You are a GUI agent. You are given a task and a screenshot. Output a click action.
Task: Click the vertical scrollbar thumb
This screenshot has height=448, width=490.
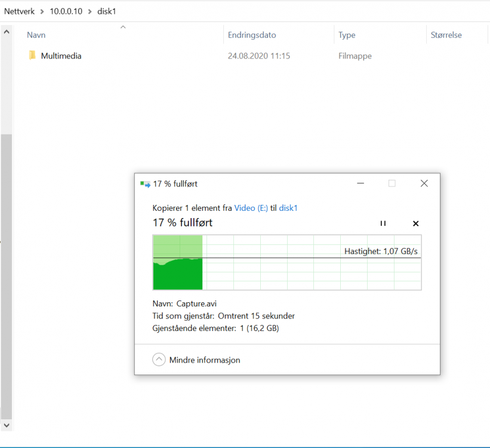point(7,277)
